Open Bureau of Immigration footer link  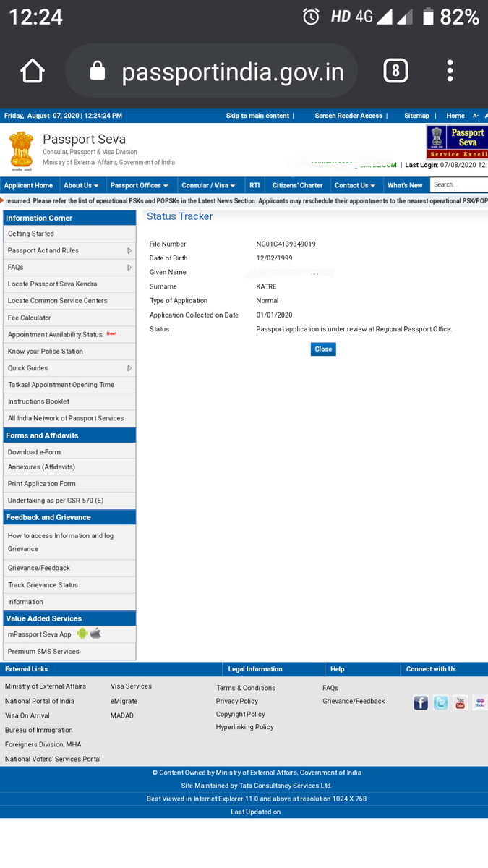39,730
